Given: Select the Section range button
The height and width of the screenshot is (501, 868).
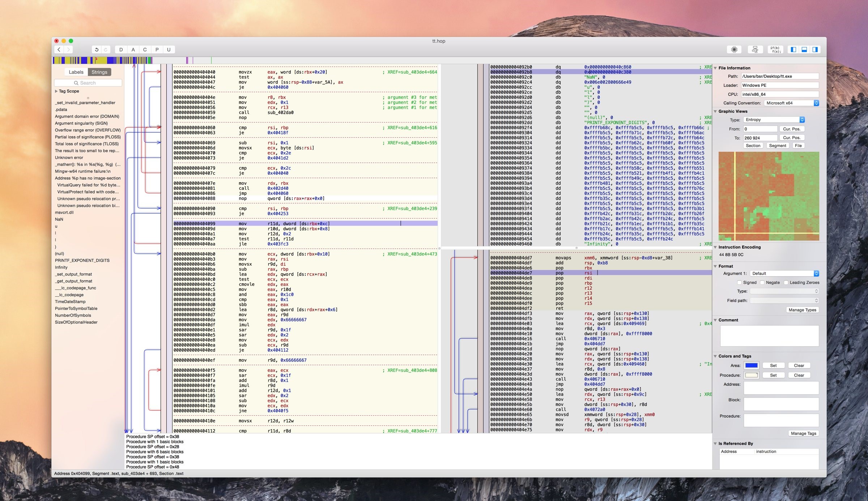Looking at the screenshot, I should point(753,145).
